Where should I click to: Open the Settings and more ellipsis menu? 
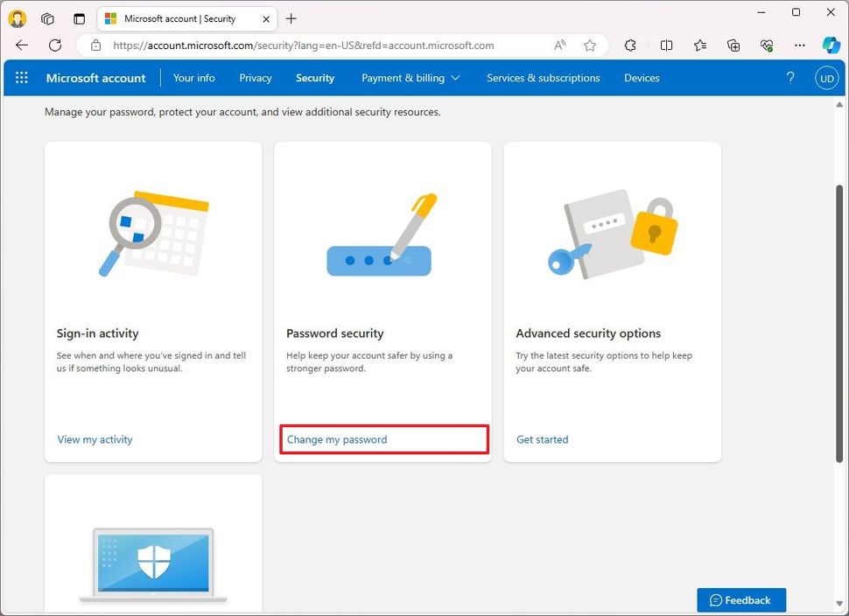[x=799, y=45]
